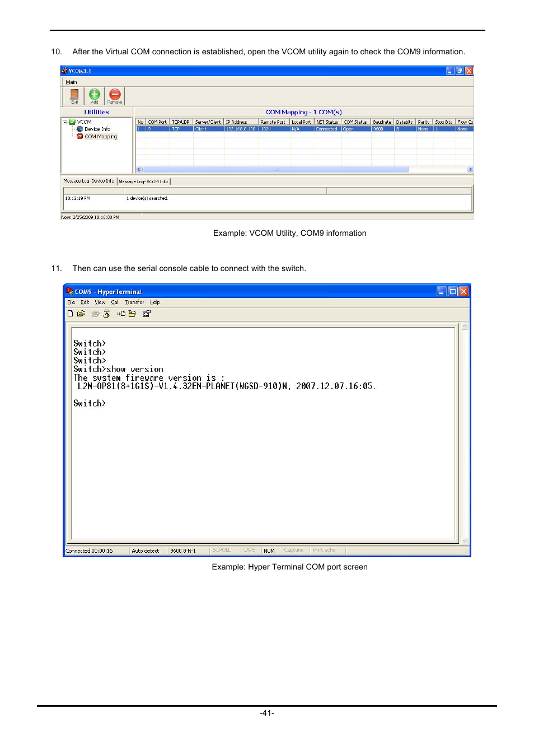Click the '1 device(s) searched.' log entry
This screenshot has height=756, width=534.
click(147, 198)
